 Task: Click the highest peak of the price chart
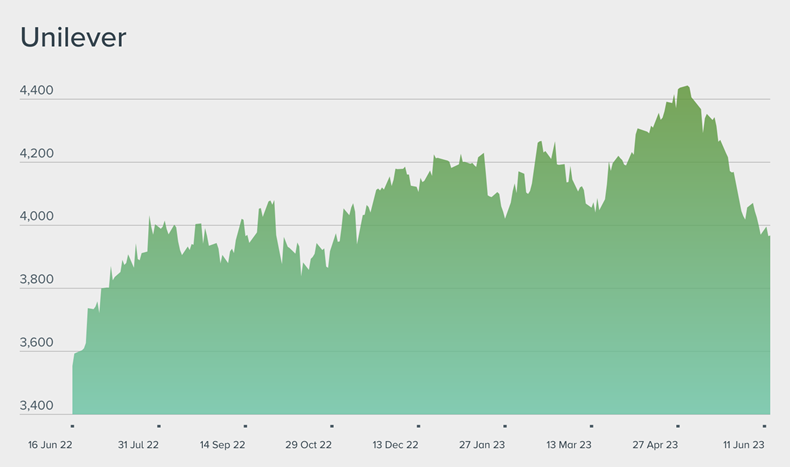pos(686,88)
